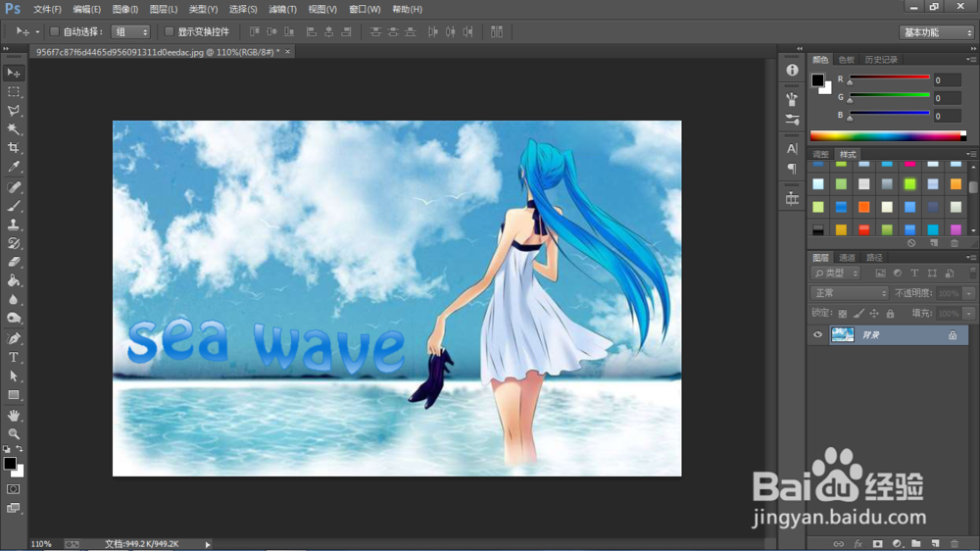
Task: Select the Paint Bucket tool
Action: pos(13,280)
